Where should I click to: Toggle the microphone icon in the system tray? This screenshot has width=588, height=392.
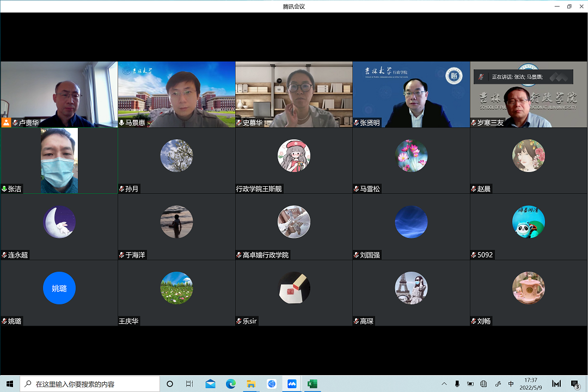pyautogui.click(x=457, y=384)
